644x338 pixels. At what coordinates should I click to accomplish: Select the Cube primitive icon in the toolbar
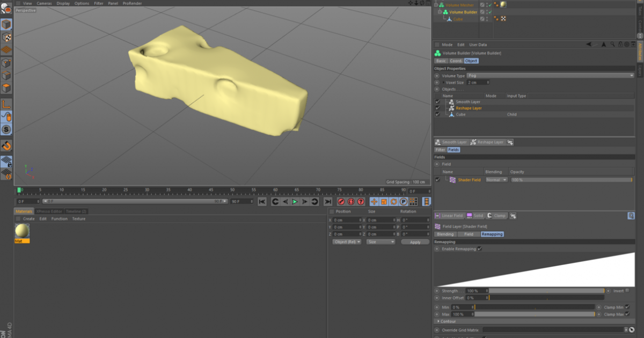(6, 24)
